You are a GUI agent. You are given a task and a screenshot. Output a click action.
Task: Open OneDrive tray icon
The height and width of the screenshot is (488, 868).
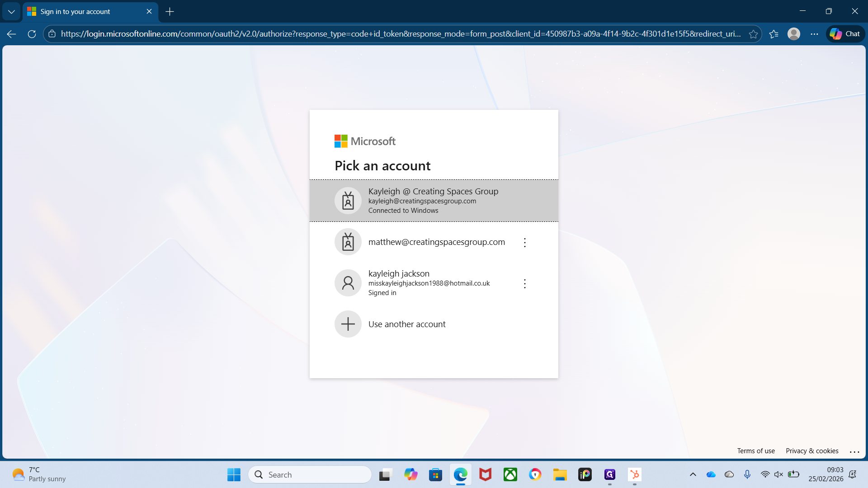(711, 474)
